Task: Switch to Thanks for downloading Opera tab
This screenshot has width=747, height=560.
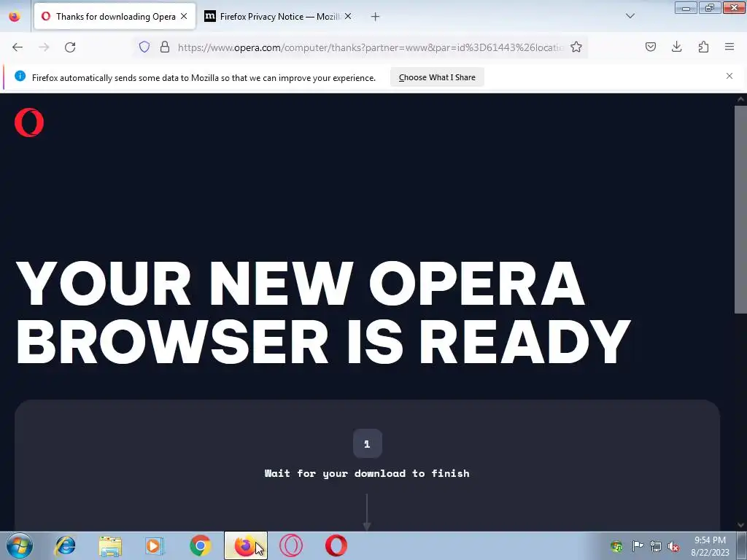Action: (x=115, y=16)
